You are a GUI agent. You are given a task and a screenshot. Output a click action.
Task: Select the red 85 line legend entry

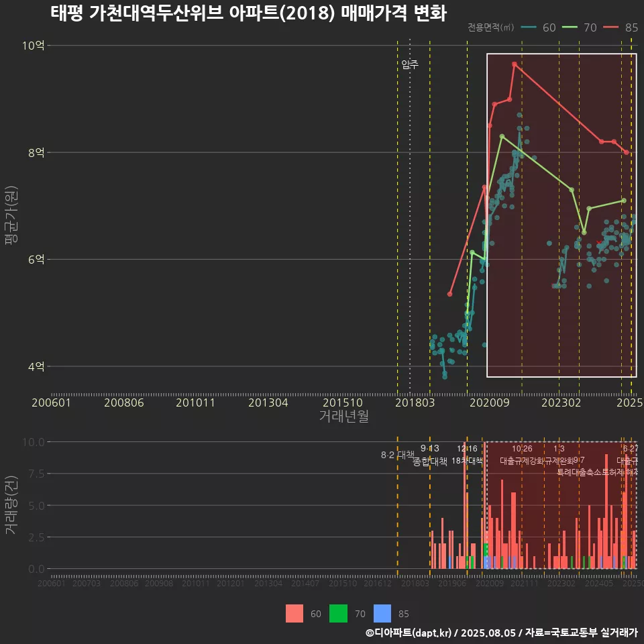click(621, 28)
